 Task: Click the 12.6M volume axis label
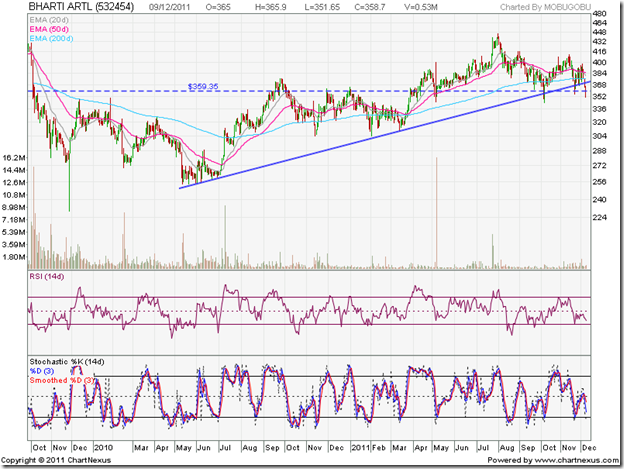(x=14, y=183)
